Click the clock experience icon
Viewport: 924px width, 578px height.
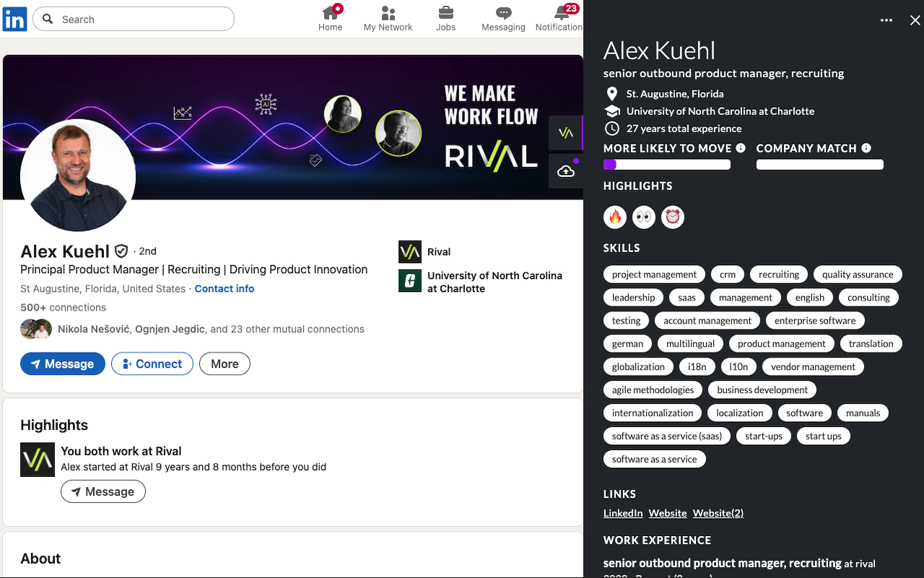[x=612, y=129]
